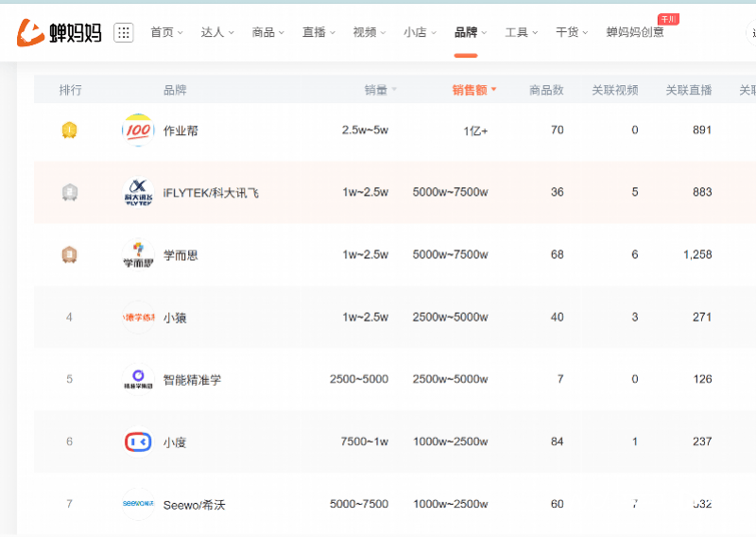Click Seewo's 60 product count
This screenshot has width=756, height=537.
tap(558, 504)
